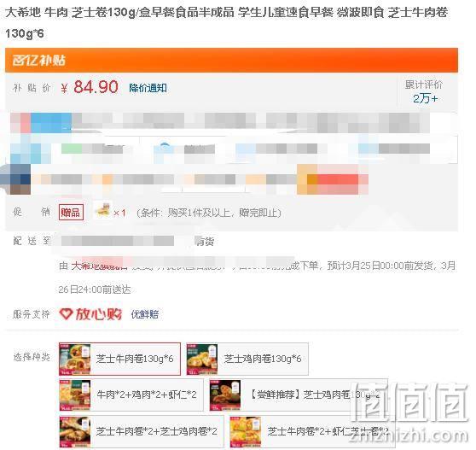This screenshot has height=450, width=476.
Task: Click the 芝士鸡肉卷 option thumbnail image
Action: point(202,359)
